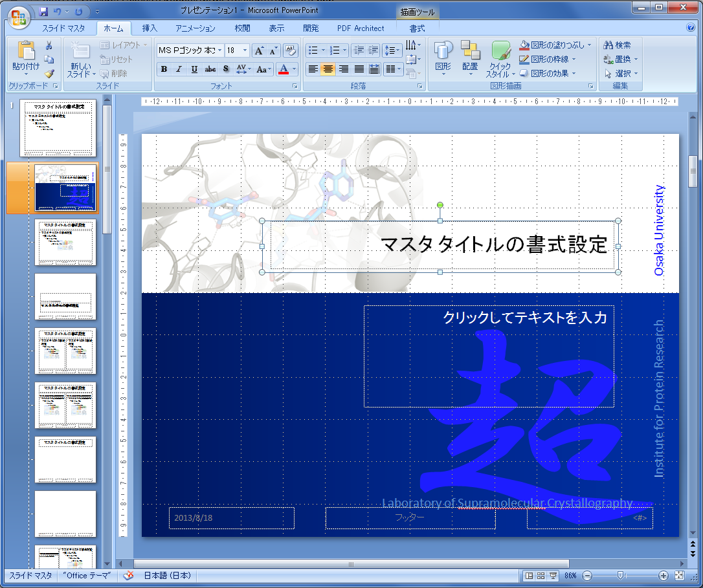The image size is (703, 588).
Task: Click the spell check icon in status bar
Action: click(x=128, y=576)
